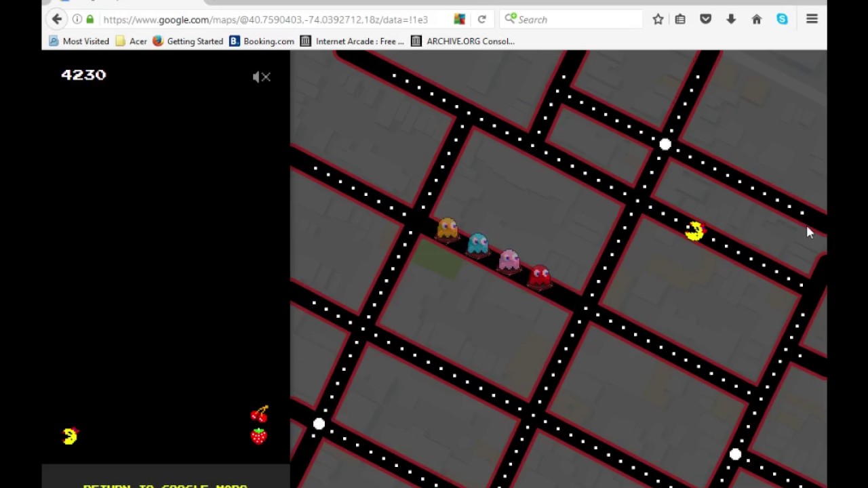Save the page to Pocket
The height and width of the screenshot is (488, 868).
pyautogui.click(x=705, y=20)
